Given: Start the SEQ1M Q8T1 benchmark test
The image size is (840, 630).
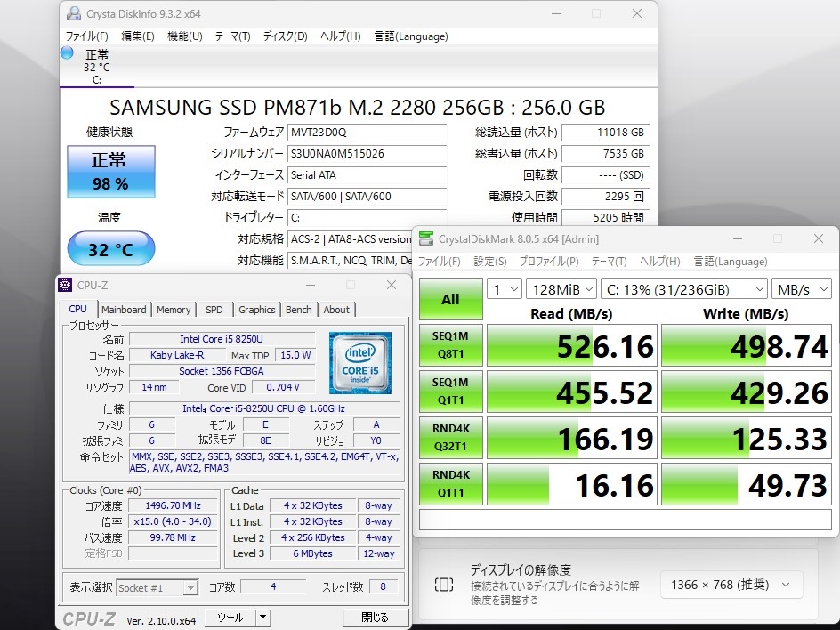Looking at the screenshot, I should click(450, 345).
